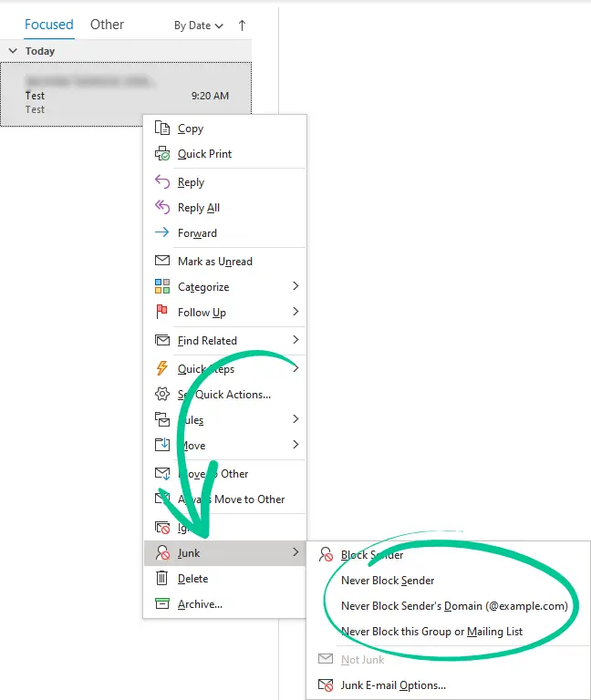The height and width of the screenshot is (700, 591).
Task: Expand the Find Related submenu
Action: click(295, 340)
